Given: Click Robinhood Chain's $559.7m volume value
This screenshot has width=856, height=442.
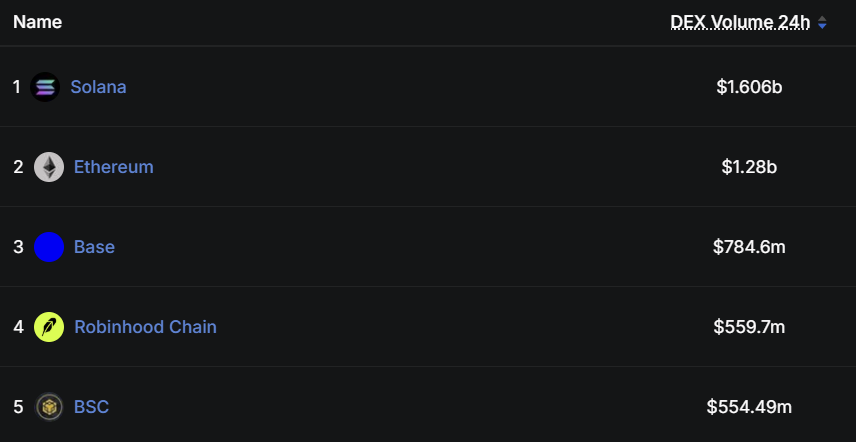Looking at the screenshot, I should pos(749,327).
